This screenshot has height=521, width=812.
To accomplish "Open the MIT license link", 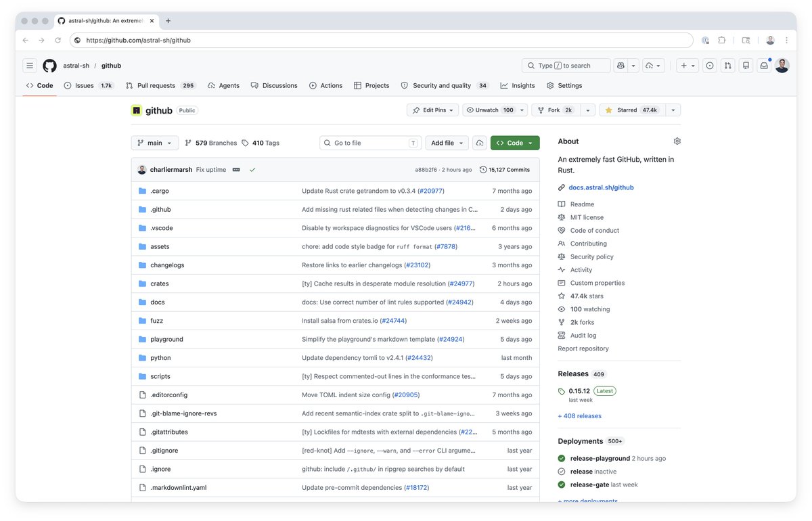I will tap(587, 217).
